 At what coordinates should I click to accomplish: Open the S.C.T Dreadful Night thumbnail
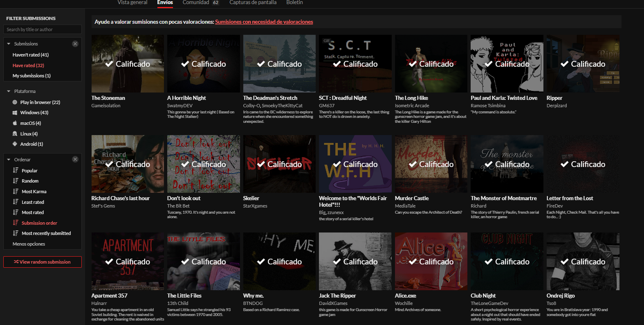pyautogui.click(x=355, y=63)
